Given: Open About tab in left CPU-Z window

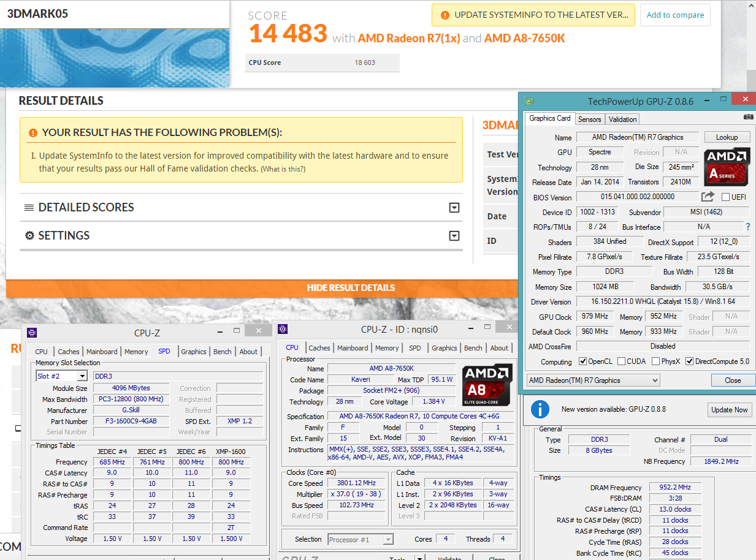Looking at the screenshot, I should pyautogui.click(x=248, y=352).
